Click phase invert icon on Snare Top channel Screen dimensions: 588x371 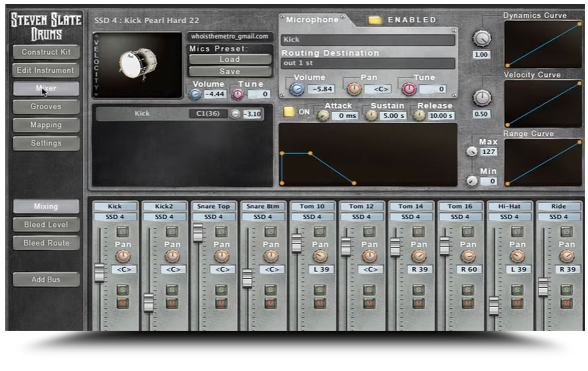tap(221, 232)
